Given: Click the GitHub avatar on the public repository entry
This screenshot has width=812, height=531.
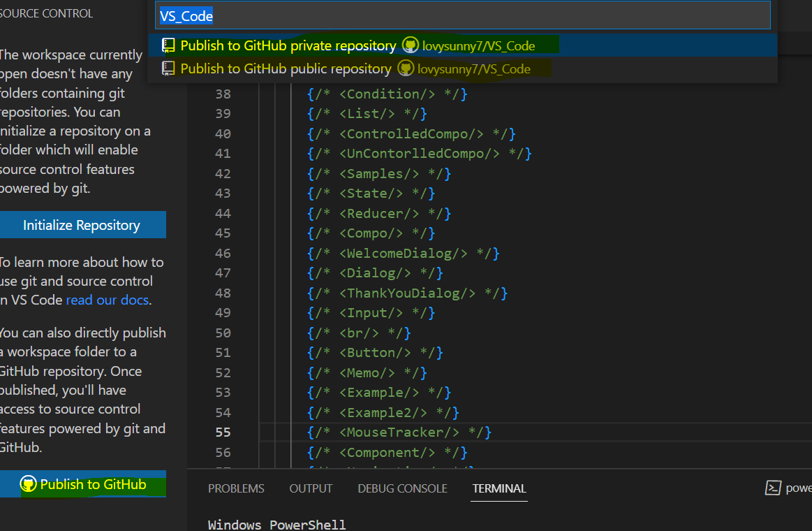Looking at the screenshot, I should pyautogui.click(x=406, y=68).
